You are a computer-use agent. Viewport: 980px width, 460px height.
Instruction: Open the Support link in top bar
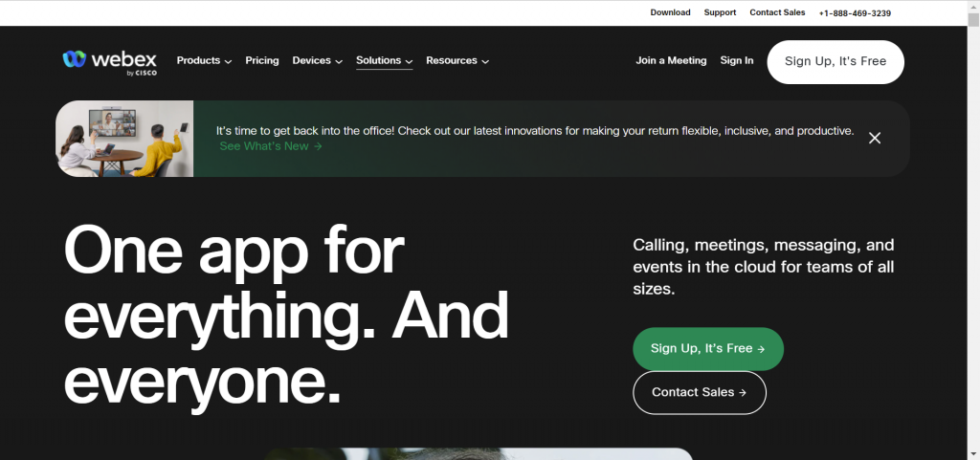tap(720, 12)
